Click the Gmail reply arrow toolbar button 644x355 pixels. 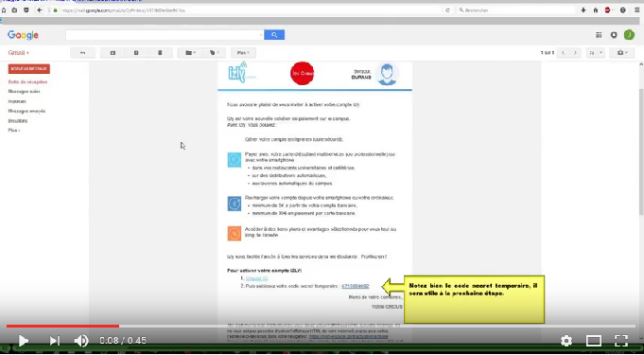[82, 53]
